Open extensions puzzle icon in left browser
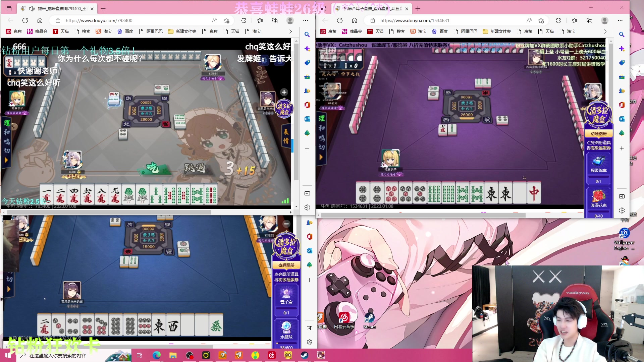This screenshot has height=362, width=644. tap(244, 20)
